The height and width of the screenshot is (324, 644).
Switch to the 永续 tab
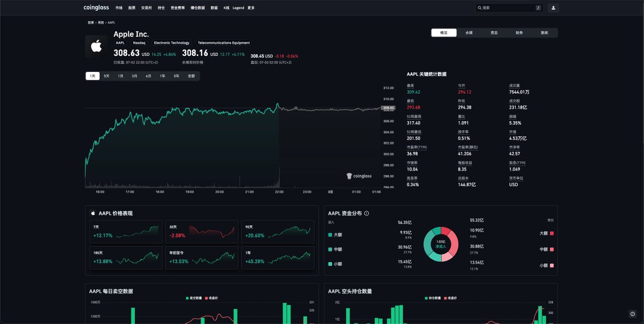click(x=469, y=33)
